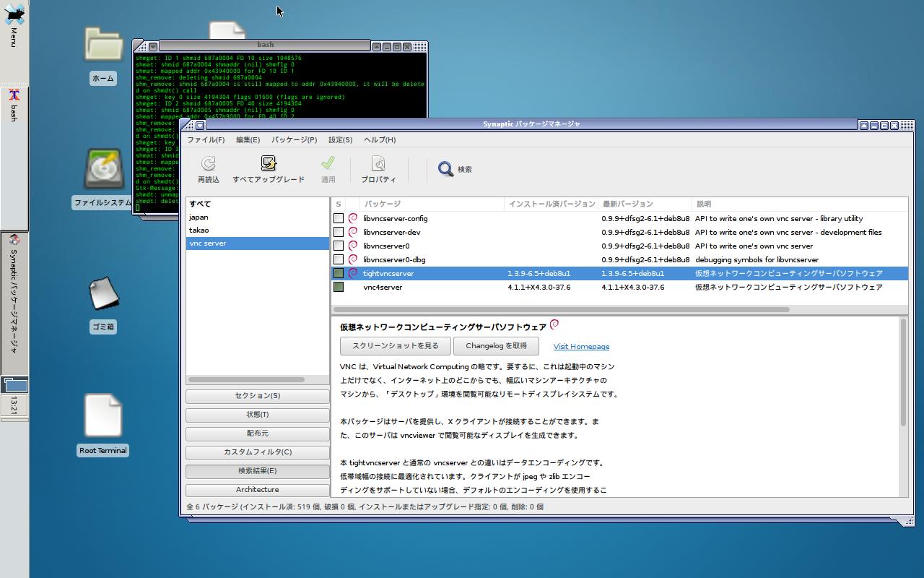Viewport: 924px width, 578px height.
Task: Toggle the libvncserver-config status checkbox
Action: click(339, 218)
